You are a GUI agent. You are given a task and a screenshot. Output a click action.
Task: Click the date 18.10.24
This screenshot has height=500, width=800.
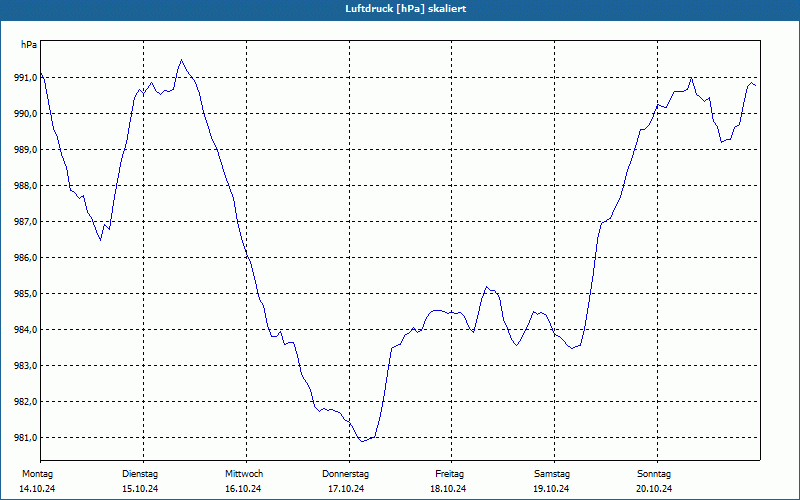[x=448, y=489]
